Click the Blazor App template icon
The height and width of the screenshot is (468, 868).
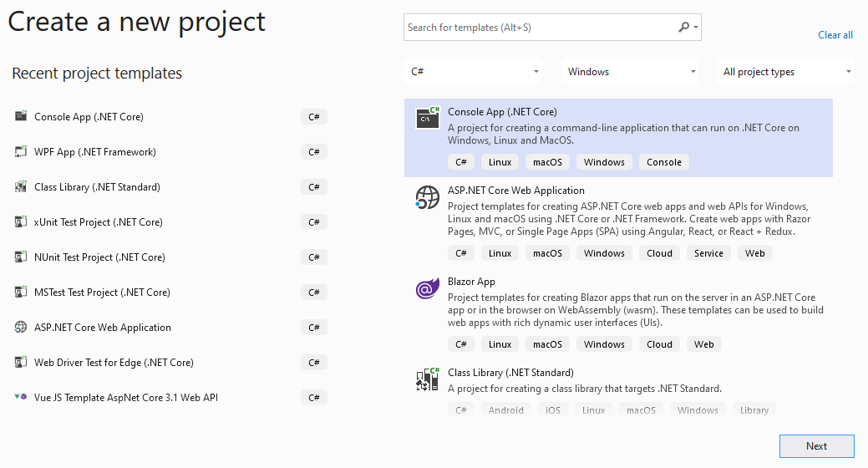428,288
